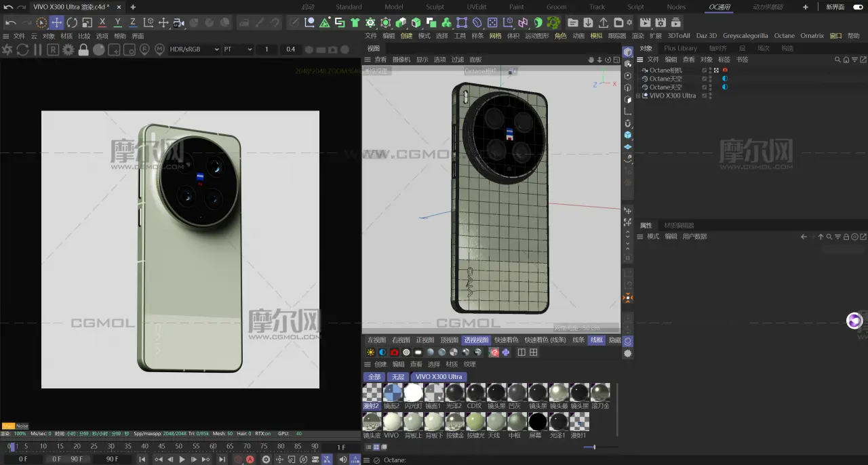Image resolution: width=868 pixels, height=465 pixels.
Task: Enable 快速着色 display mode
Action: pos(506,340)
